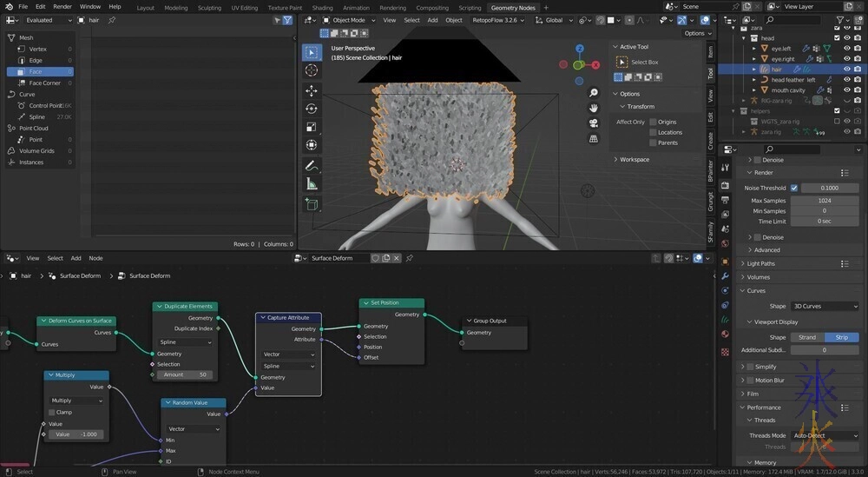The image size is (868, 477).
Task: Toggle camera view in the viewport
Action: (x=594, y=123)
